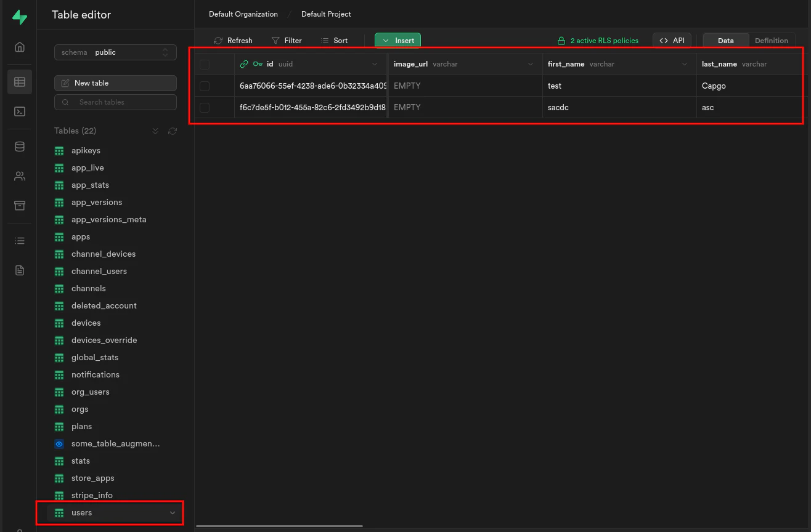Viewport: 811px width, 532px height.
Task: Open the id column options dropdown
Action: coord(375,64)
